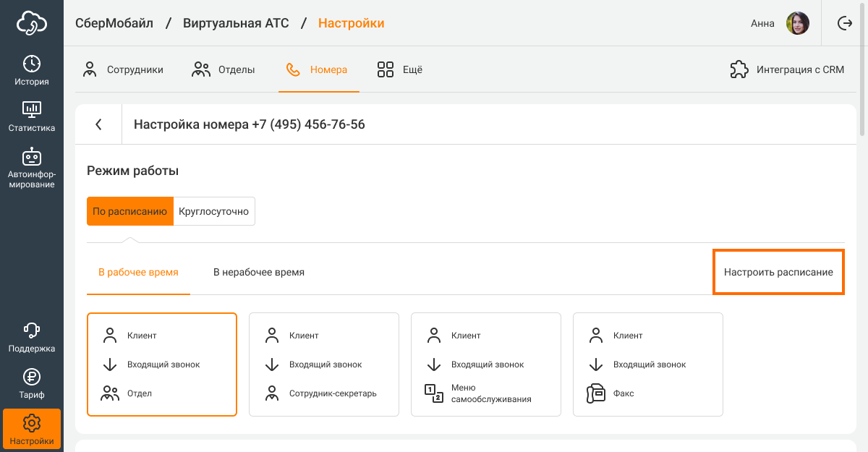The height and width of the screenshot is (452, 868).
Task: Open В нерабочее время tab
Action: tap(258, 273)
